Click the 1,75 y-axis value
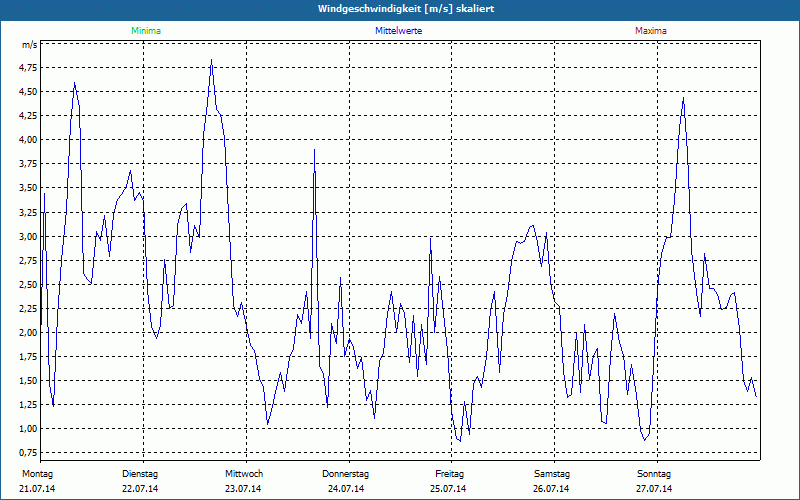Image resolution: width=800 pixels, height=500 pixels. click(29, 356)
